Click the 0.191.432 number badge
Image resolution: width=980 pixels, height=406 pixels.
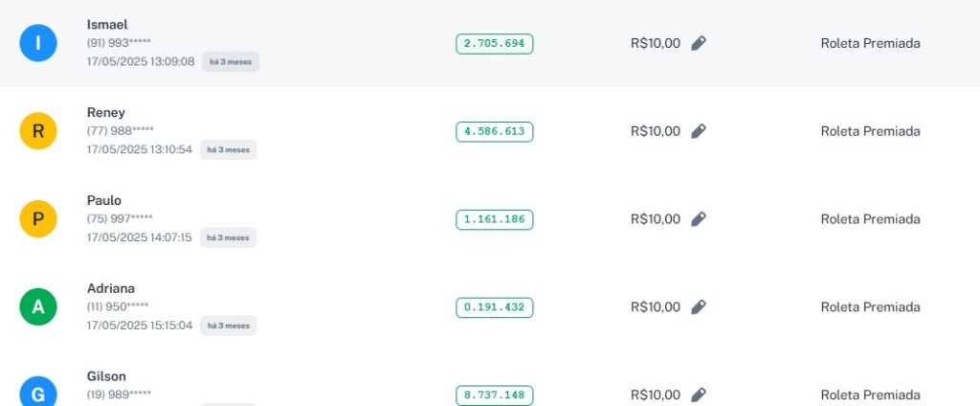(x=494, y=307)
